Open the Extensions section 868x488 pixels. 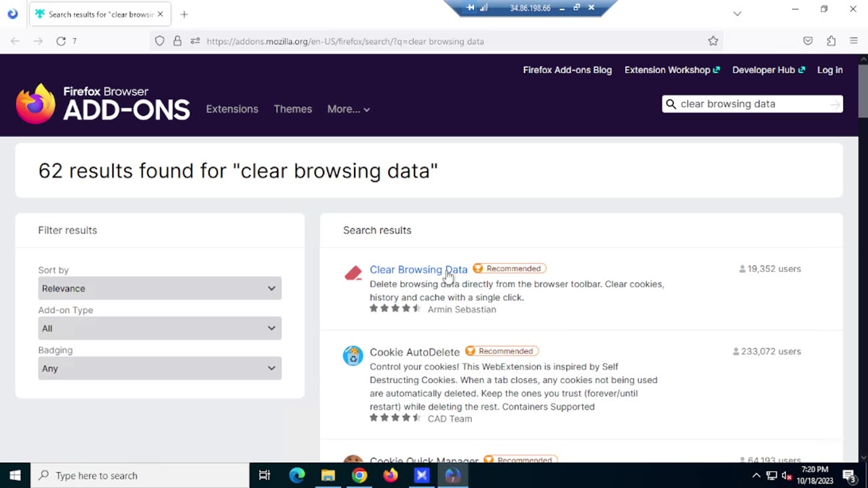(232, 109)
